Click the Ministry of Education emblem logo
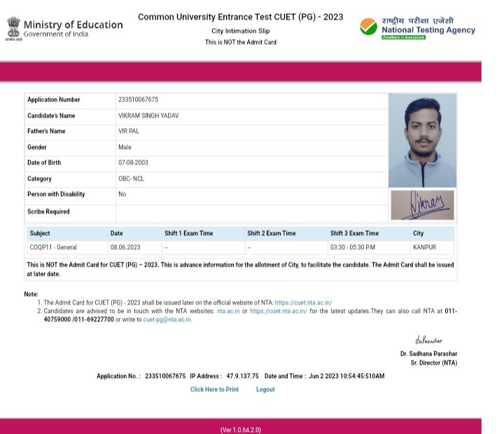Screen dimensions: 504x434 (13, 29)
